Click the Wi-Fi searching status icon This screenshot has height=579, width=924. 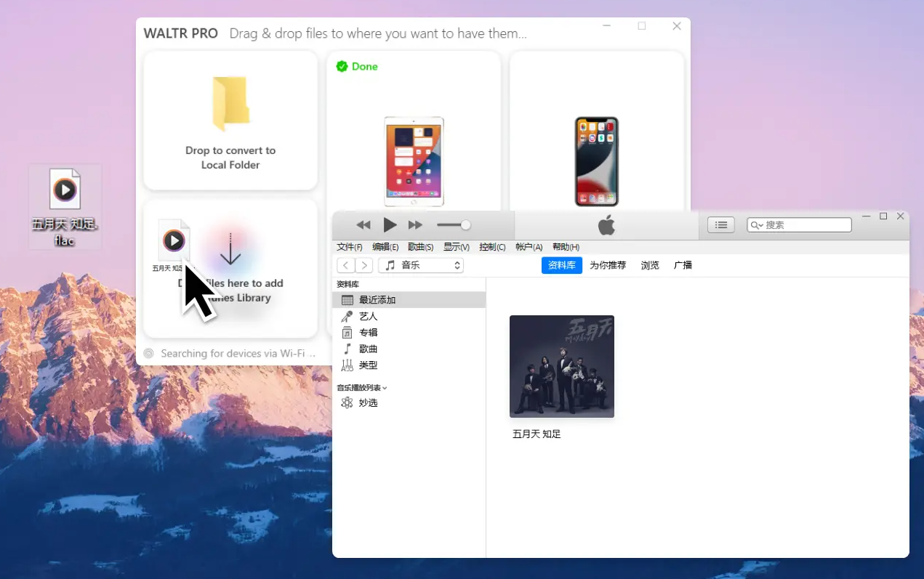click(148, 354)
